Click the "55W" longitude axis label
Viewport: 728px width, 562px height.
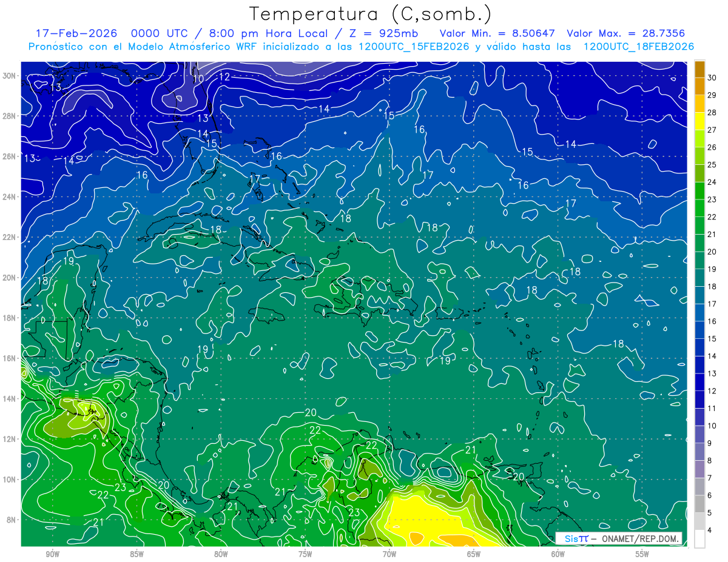[x=642, y=554]
